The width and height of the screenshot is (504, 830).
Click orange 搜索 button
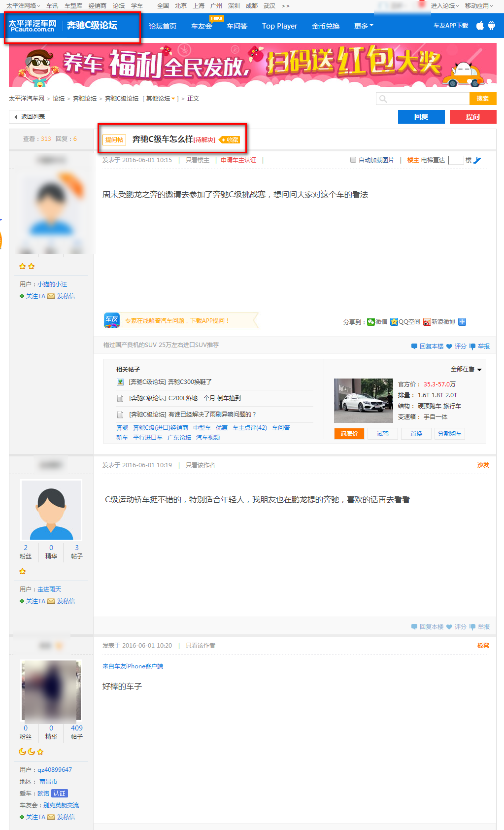coord(483,99)
